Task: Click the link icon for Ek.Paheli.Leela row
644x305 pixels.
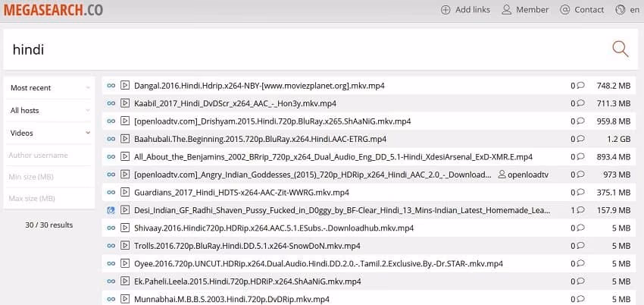Action: pyautogui.click(x=111, y=281)
